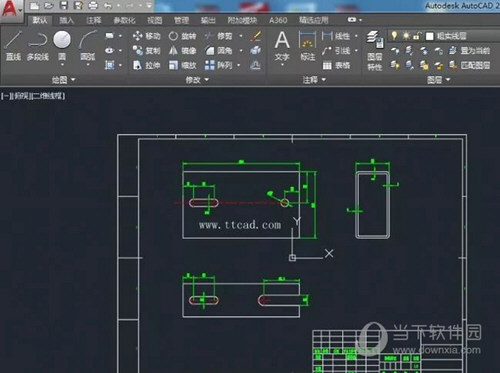This screenshot has width=500, height=373.
Task: Select the Ellipse tool in Draw panel
Action: 109,51
